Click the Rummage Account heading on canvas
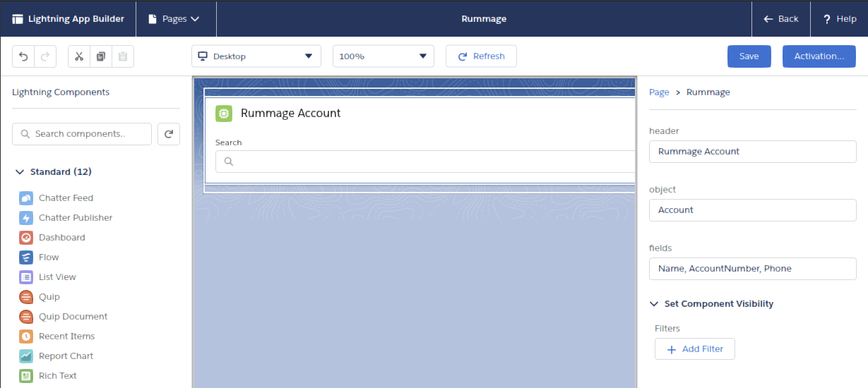The height and width of the screenshot is (388, 868). (290, 113)
